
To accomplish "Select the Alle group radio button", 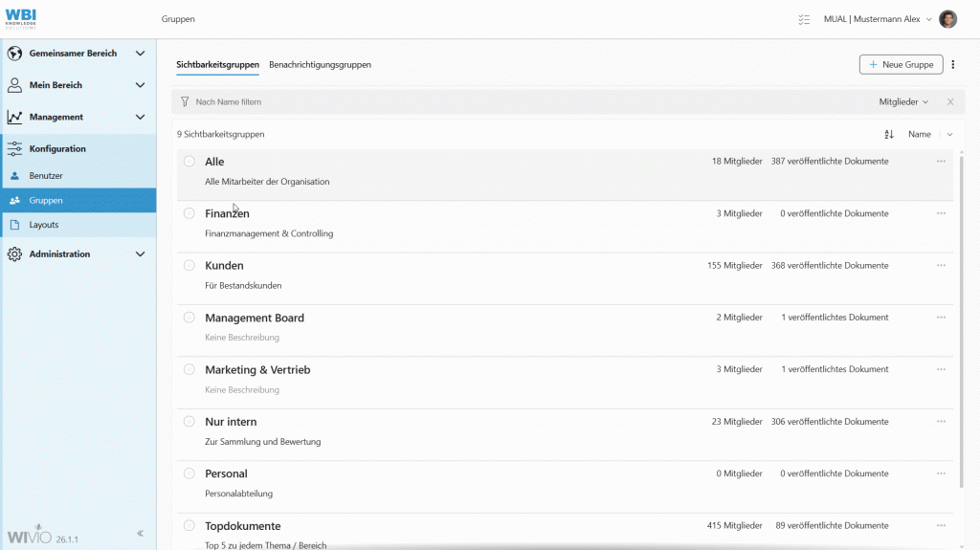I will click(189, 162).
